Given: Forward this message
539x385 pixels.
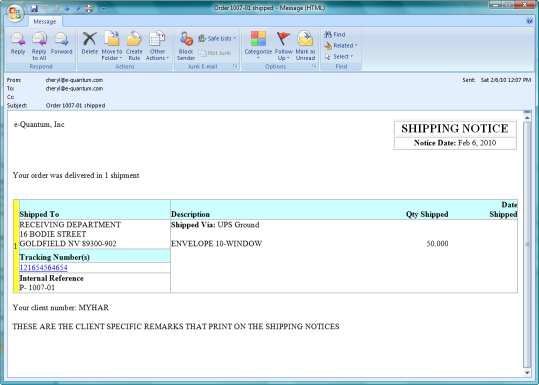Looking at the screenshot, I should [62, 44].
